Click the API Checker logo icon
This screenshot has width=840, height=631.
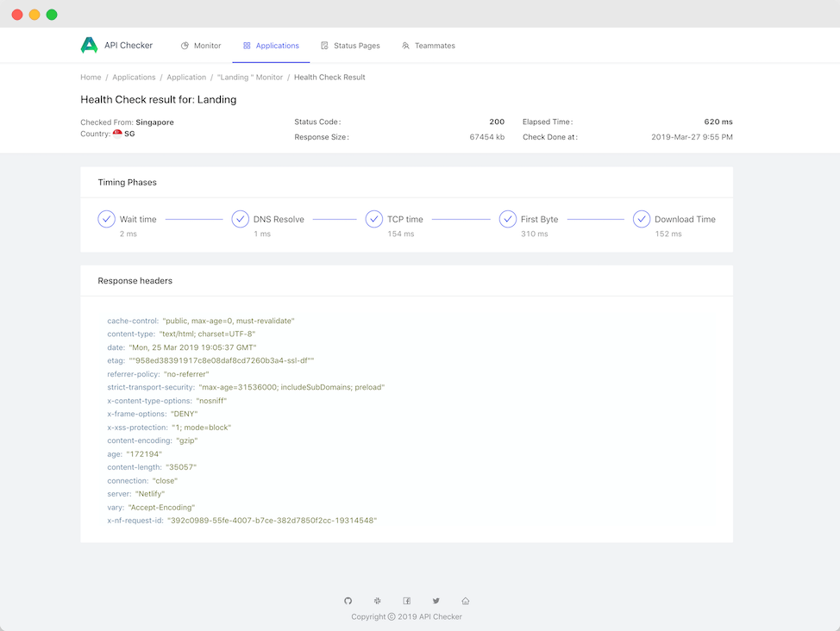click(x=89, y=46)
